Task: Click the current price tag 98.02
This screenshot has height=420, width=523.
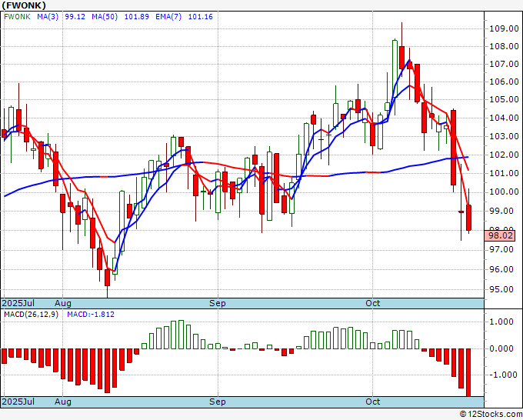Action: 501,236
